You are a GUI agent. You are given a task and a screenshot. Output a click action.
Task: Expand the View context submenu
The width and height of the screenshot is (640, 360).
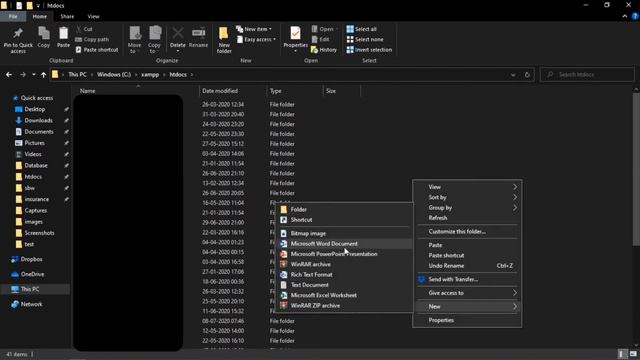coord(467,187)
